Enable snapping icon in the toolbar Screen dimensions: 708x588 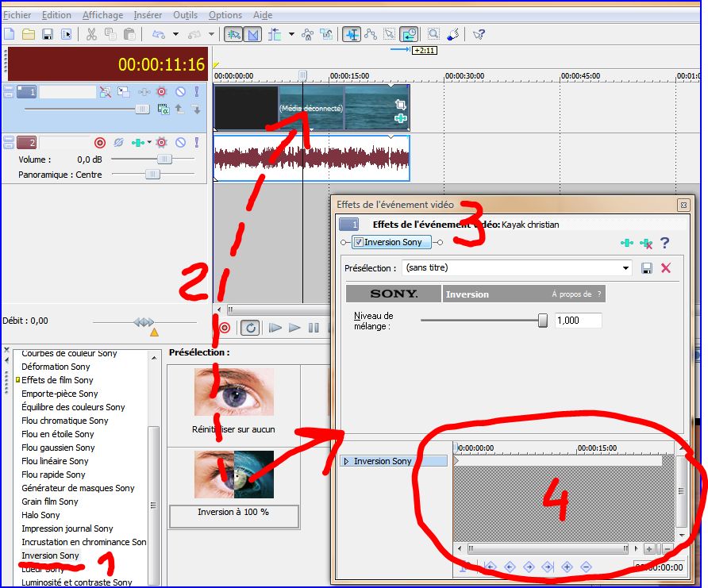[233, 34]
